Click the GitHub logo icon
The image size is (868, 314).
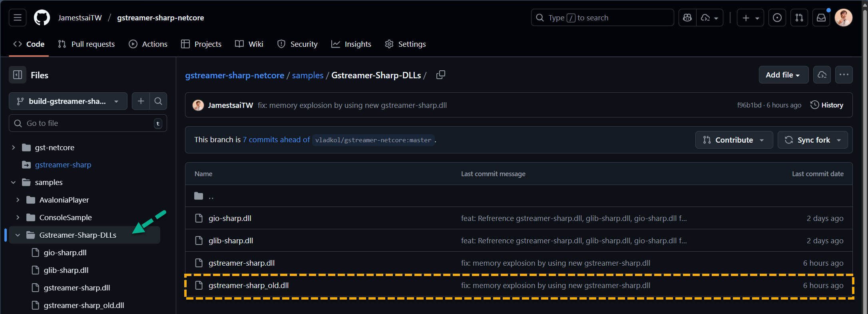(x=42, y=18)
